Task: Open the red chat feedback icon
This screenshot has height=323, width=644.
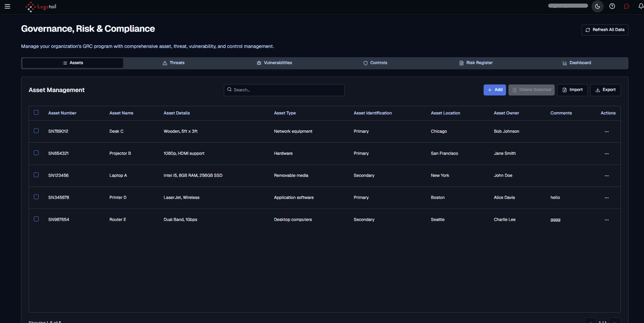Action: [626, 6]
